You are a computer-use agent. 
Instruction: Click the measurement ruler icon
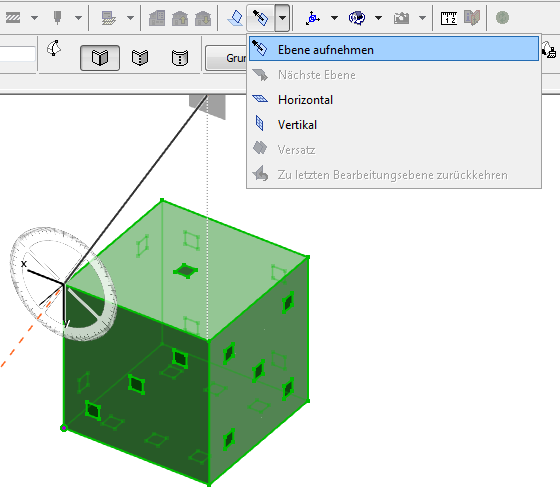[449, 18]
